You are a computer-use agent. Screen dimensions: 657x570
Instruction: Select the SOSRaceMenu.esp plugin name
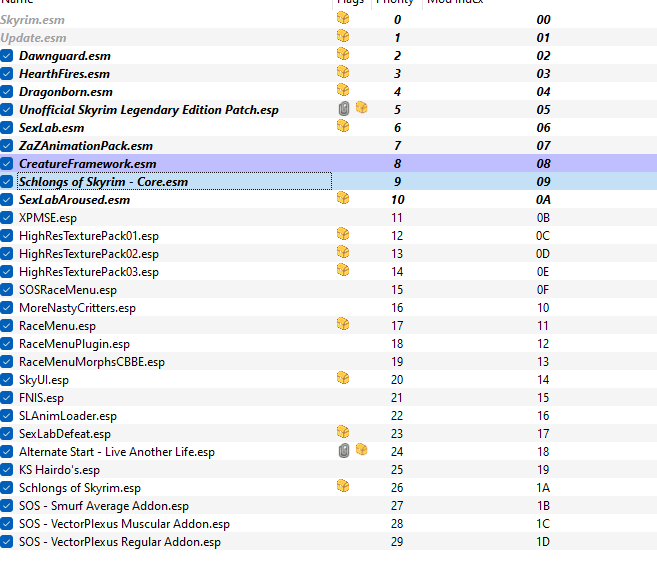68,290
